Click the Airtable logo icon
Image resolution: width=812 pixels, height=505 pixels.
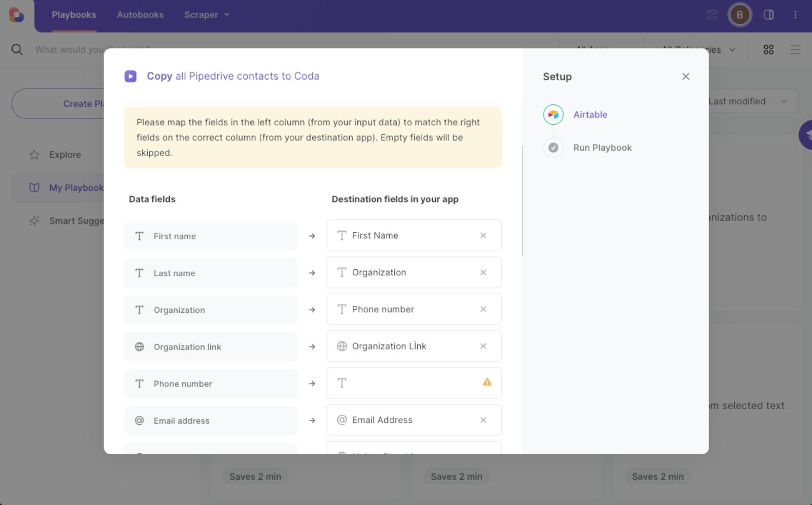click(553, 115)
